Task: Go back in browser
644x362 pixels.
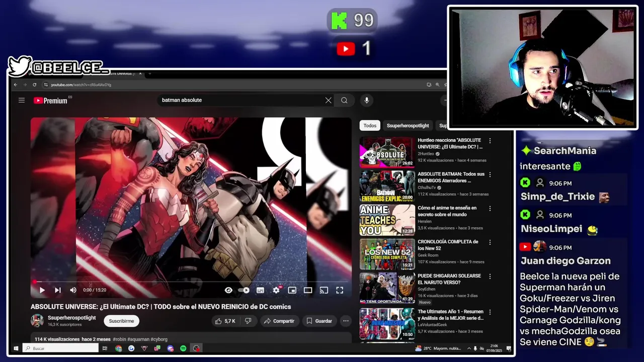Action: pyautogui.click(x=16, y=85)
